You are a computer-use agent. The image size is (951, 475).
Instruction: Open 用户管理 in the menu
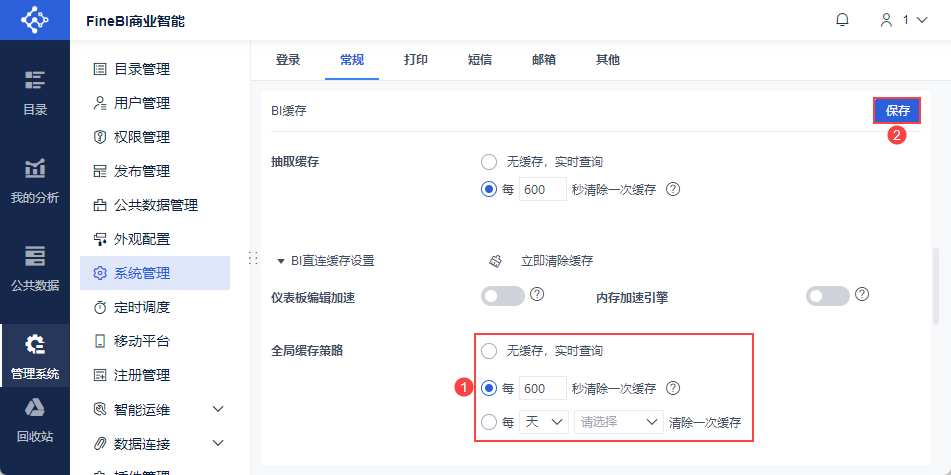(142, 103)
